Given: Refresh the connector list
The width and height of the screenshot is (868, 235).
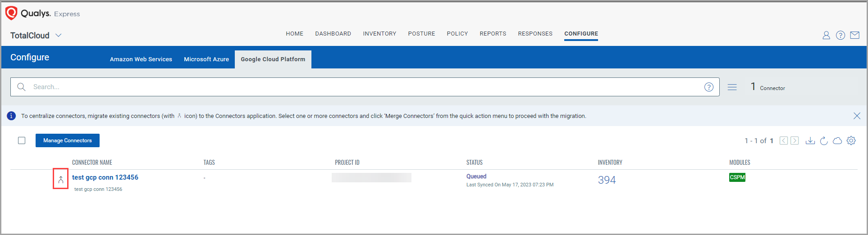Looking at the screenshot, I should click(x=824, y=140).
